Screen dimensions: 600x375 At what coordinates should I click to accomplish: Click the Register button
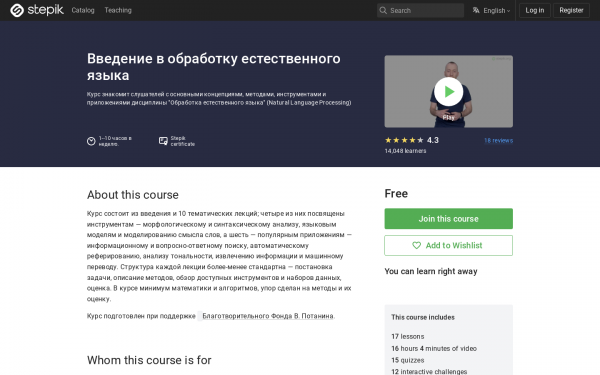(x=571, y=10)
